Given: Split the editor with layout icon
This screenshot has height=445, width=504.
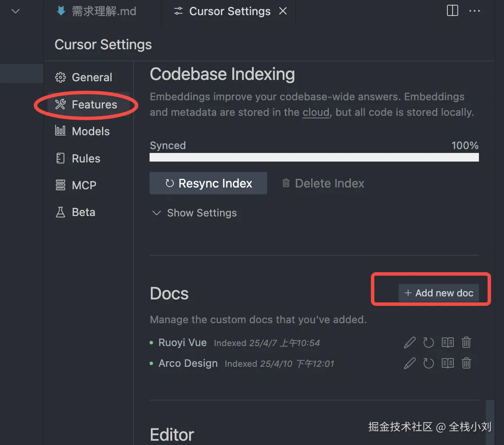Looking at the screenshot, I should (x=452, y=11).
